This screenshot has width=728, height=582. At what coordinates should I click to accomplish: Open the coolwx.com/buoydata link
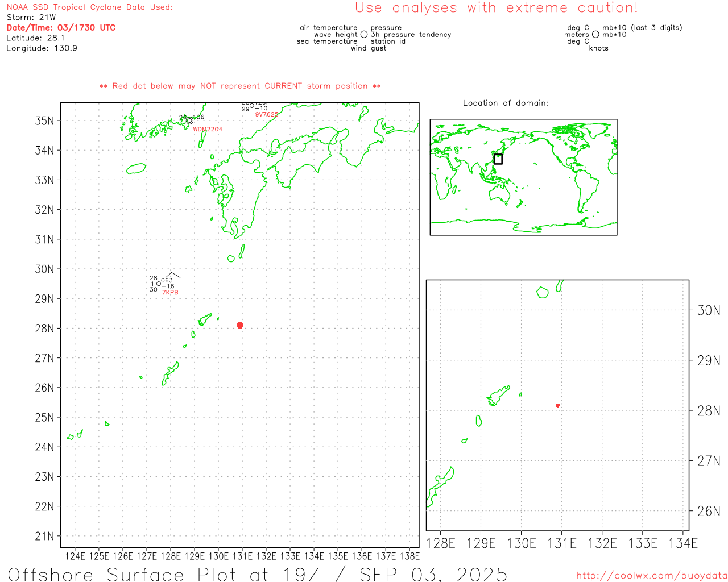click(652, 576)
